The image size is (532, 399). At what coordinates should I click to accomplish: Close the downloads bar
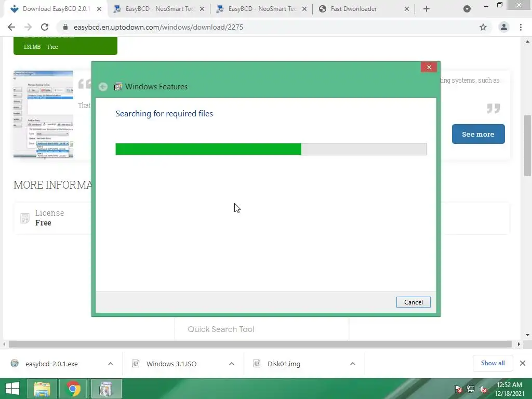[523, 363]
